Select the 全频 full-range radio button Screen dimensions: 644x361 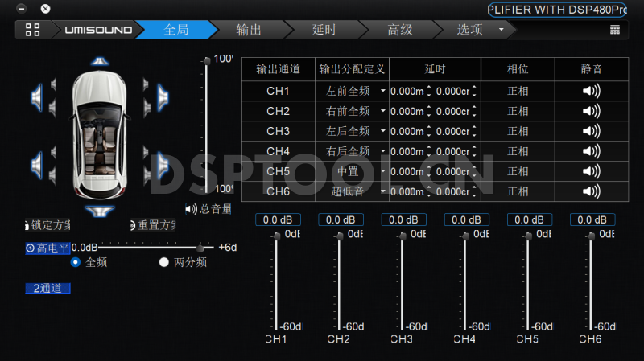[75, 262]
